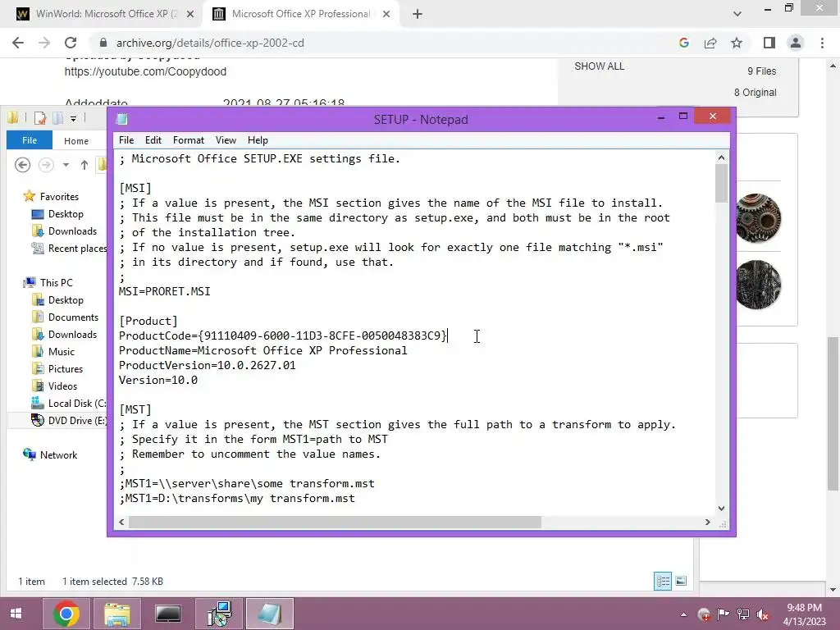
Task: Open Chrome from taskbar
Action: 66,614
